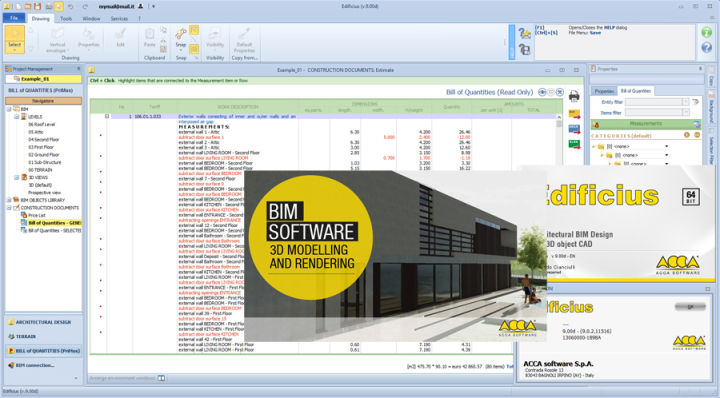This screenshot has width=720, height=398.
Task: Select Price List document
Action: (x=37, y=215)
